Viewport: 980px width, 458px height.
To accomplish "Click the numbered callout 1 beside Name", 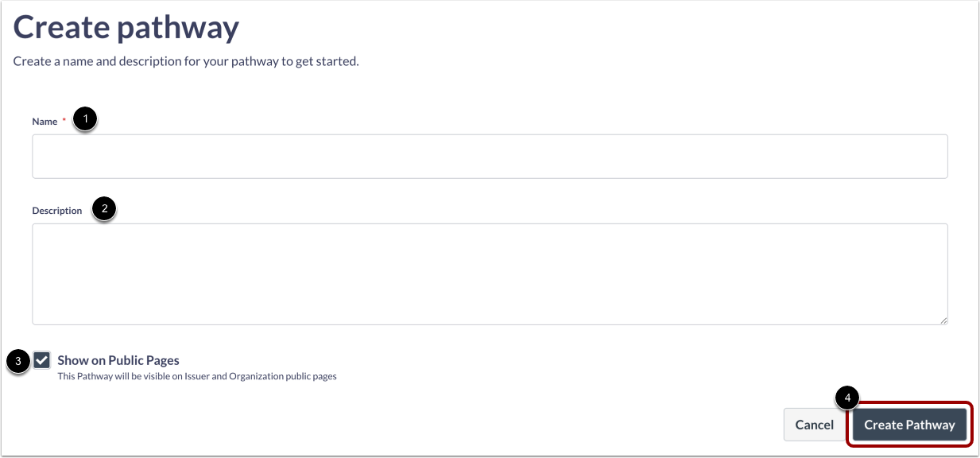I will (x=85, y=120).
